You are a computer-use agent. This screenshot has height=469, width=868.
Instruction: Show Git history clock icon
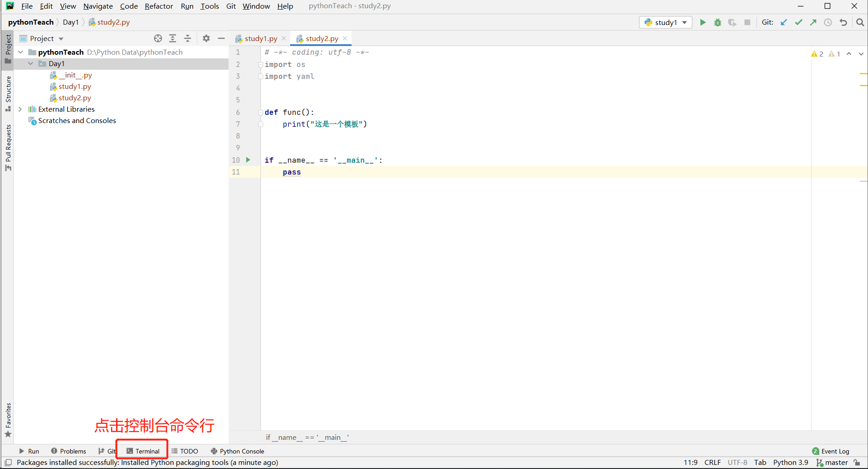pos(828,22)
